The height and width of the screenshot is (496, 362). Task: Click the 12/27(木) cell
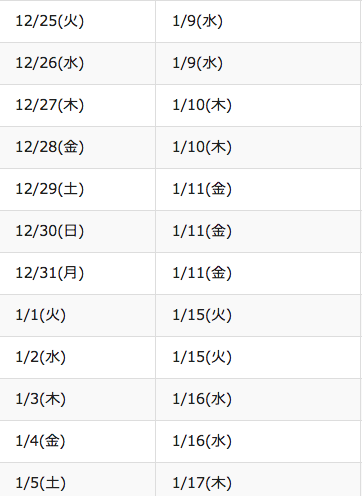point(77,105)
